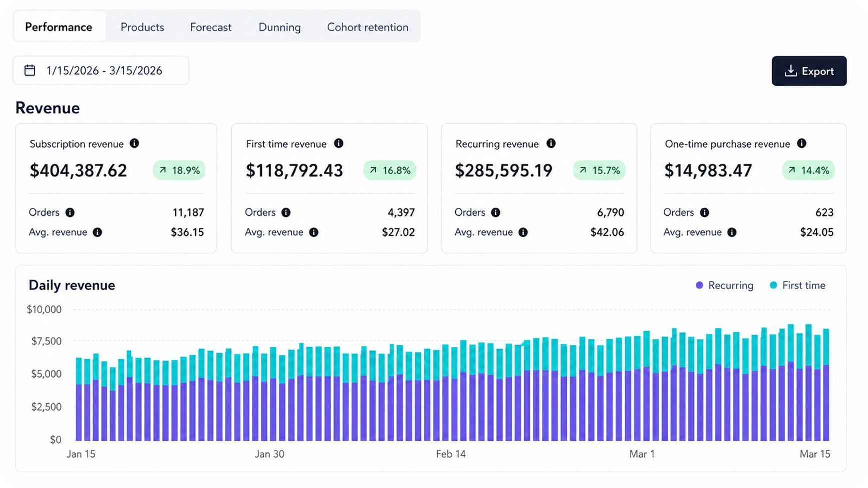
Task: Click the 6,790 orders count
Action: coord(611,212)
